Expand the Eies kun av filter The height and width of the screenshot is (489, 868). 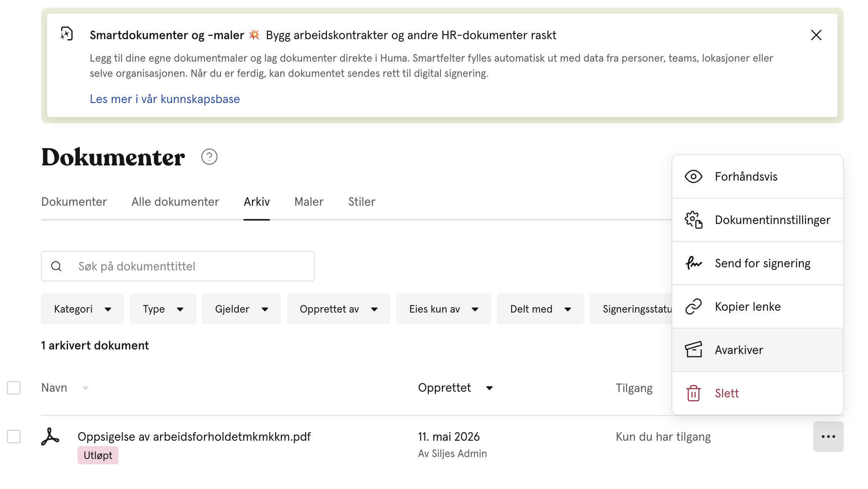[x=444, y=309]
